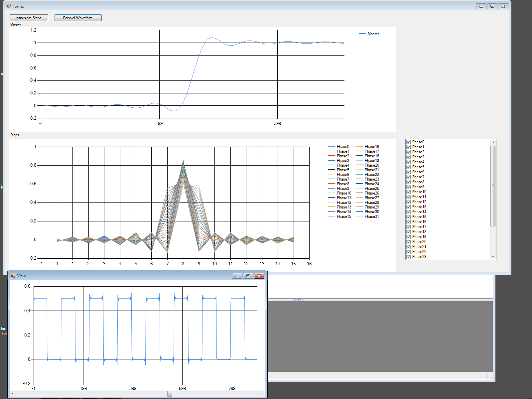Click the View window title icon
The image size is (532, 399).
[x=13, y=276]
